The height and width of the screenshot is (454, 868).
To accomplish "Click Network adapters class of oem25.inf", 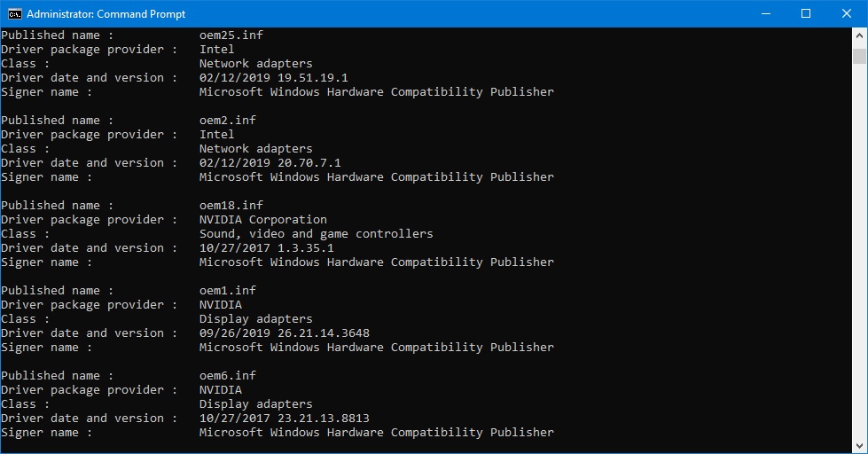I will (x=255, y=64).
